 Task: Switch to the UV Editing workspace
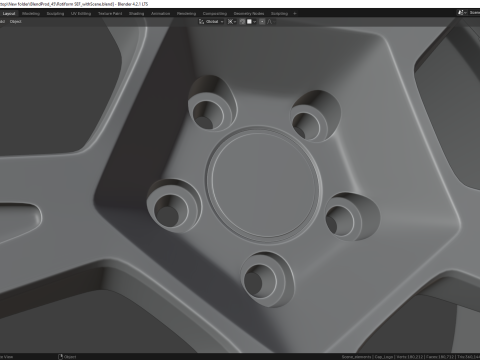(81, 14)
